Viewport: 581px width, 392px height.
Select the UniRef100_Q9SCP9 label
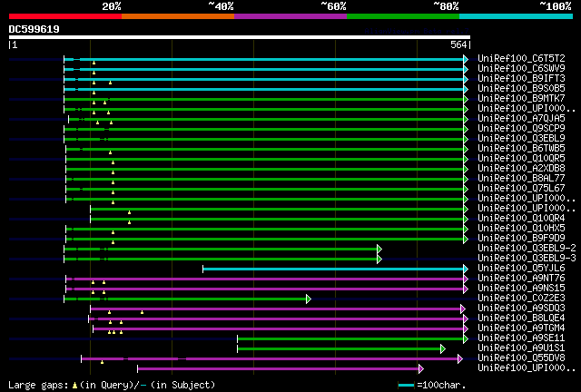[521, 129]
